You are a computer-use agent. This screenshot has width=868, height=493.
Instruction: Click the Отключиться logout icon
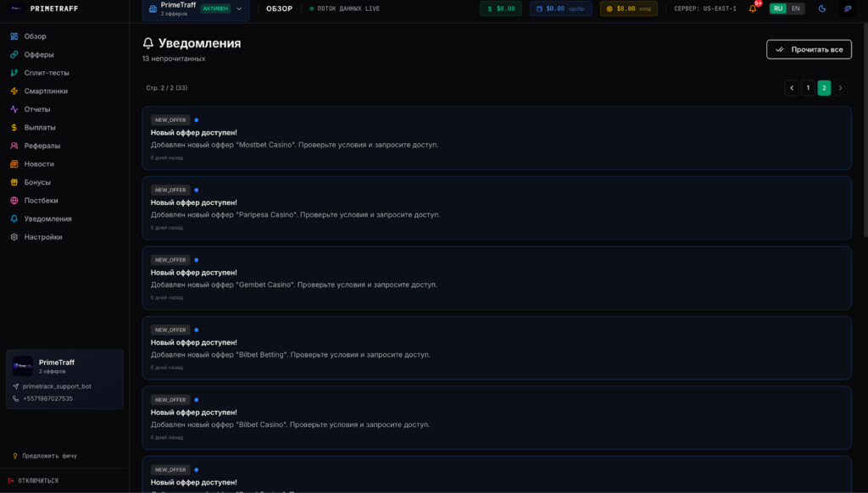click(x=11, y=481)
